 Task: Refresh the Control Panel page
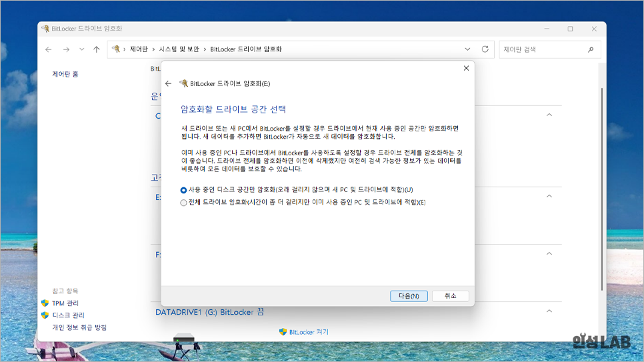(485, 49)
